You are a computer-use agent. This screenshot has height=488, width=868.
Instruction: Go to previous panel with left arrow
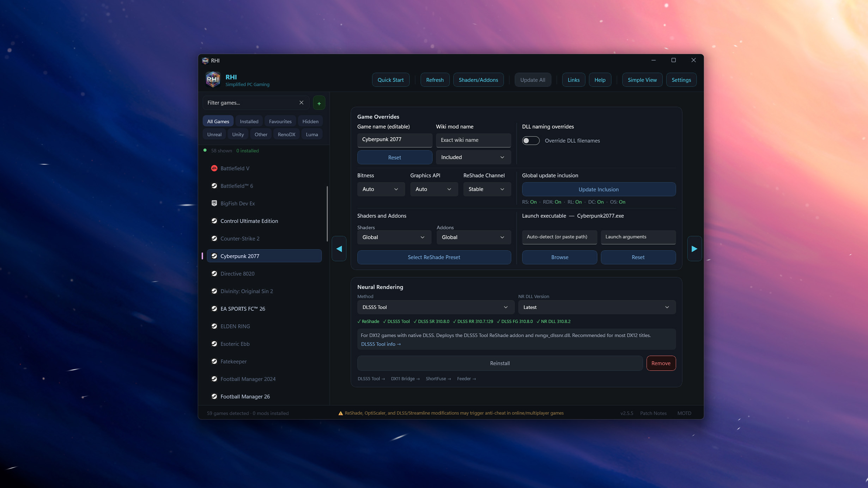[x=339, y=248]
